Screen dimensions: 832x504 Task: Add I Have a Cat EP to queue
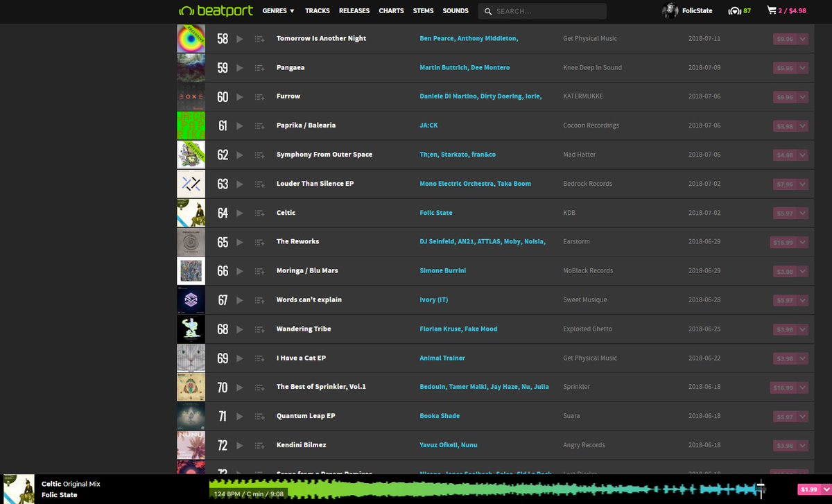tap(260, 358)
